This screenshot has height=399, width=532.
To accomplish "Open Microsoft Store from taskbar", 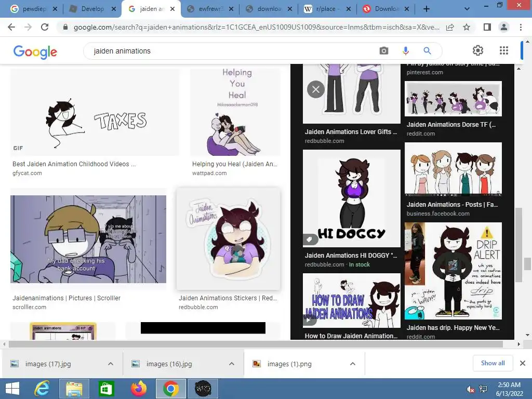I will (106, 389).
